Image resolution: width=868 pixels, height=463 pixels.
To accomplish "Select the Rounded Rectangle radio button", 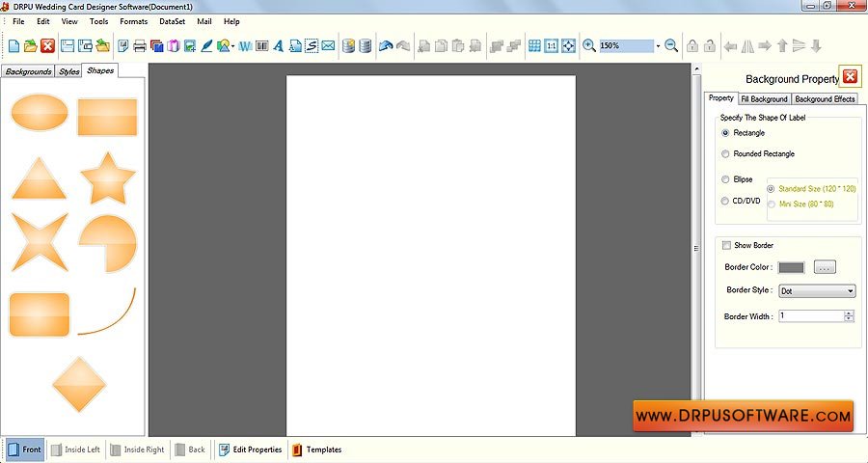I will [x=725, y=154].
